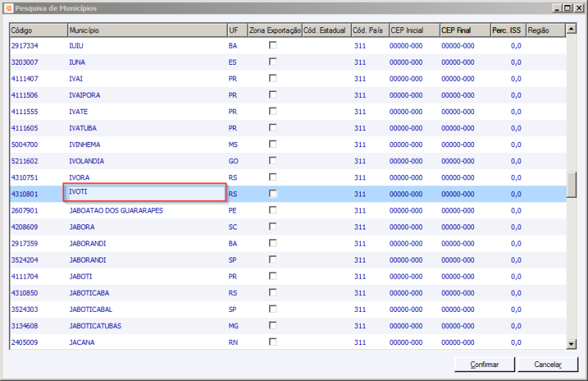Click the CEP Final column header
The height and width of the screenshot is (381, 588).
465,30
